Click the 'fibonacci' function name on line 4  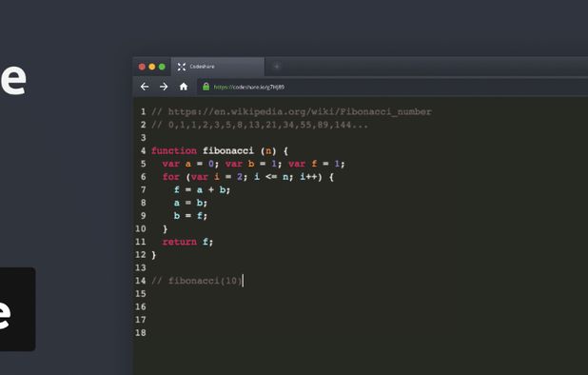228,150
